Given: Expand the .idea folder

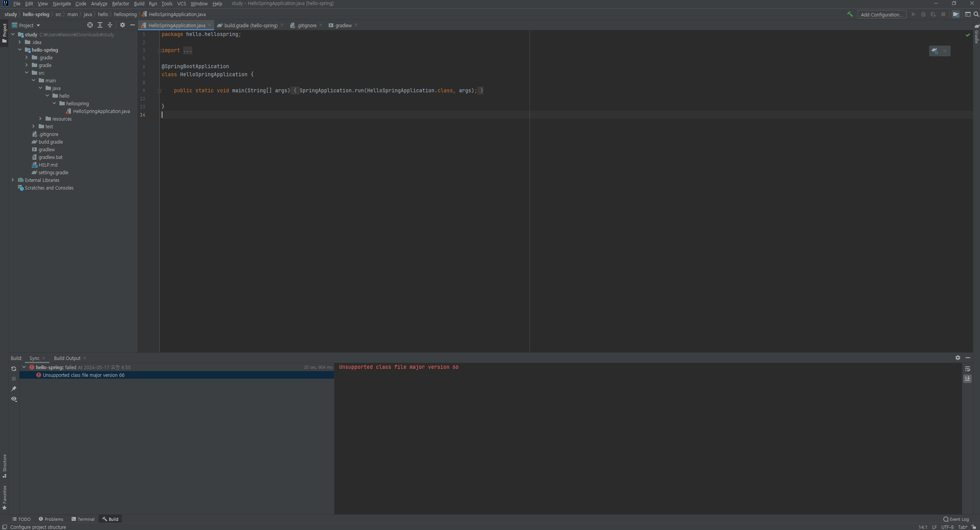Looking at the screenshot, I should (x=20, y=42).
